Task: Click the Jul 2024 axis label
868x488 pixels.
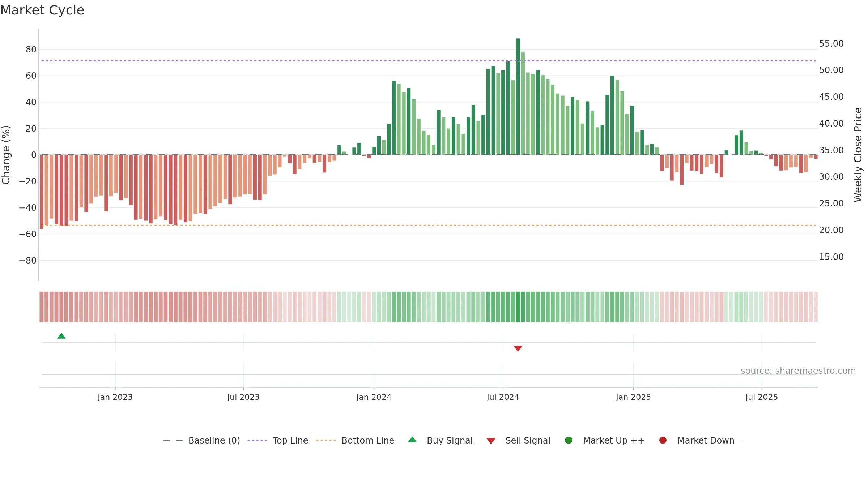Action: 503,397
